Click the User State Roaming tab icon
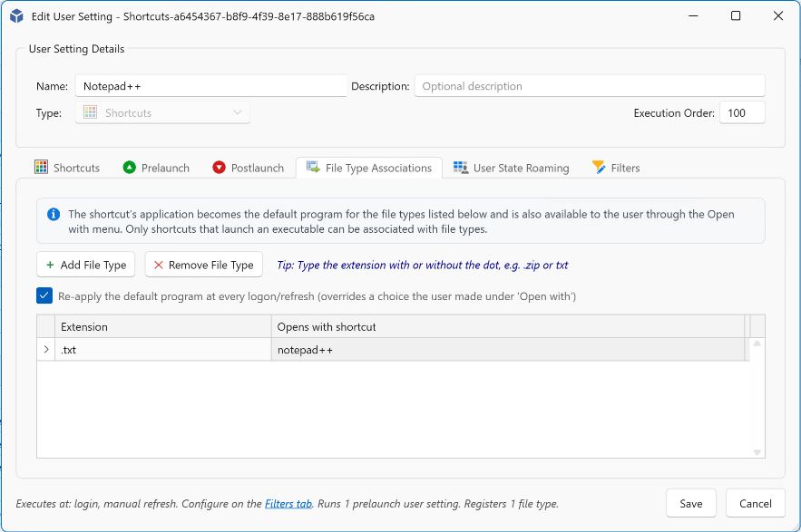This screenshot has width=801, height=532. click(461, 168)
